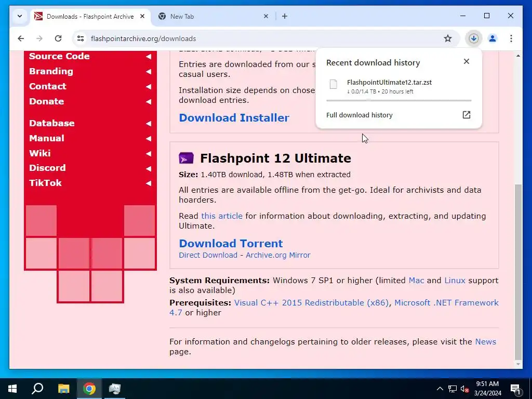Open Wiki in the sidebar
The width and height of the screenshot is (532, 399).
coord(39,153)
